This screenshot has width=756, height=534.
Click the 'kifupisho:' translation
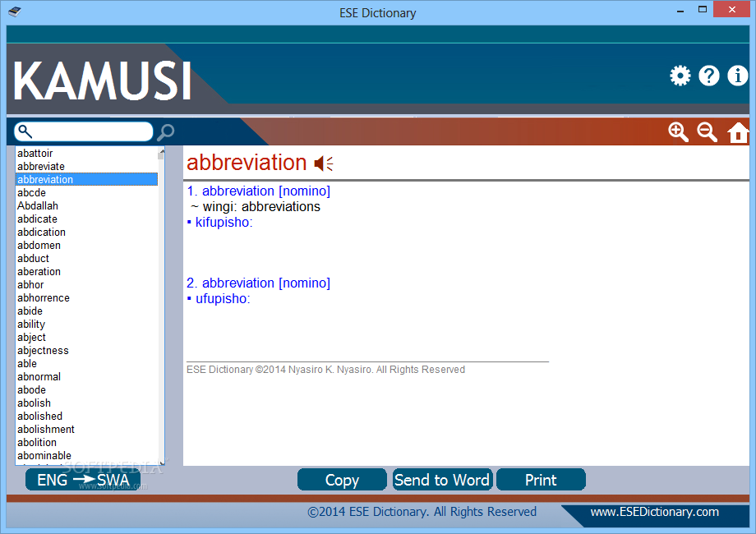tap(224, 223)
